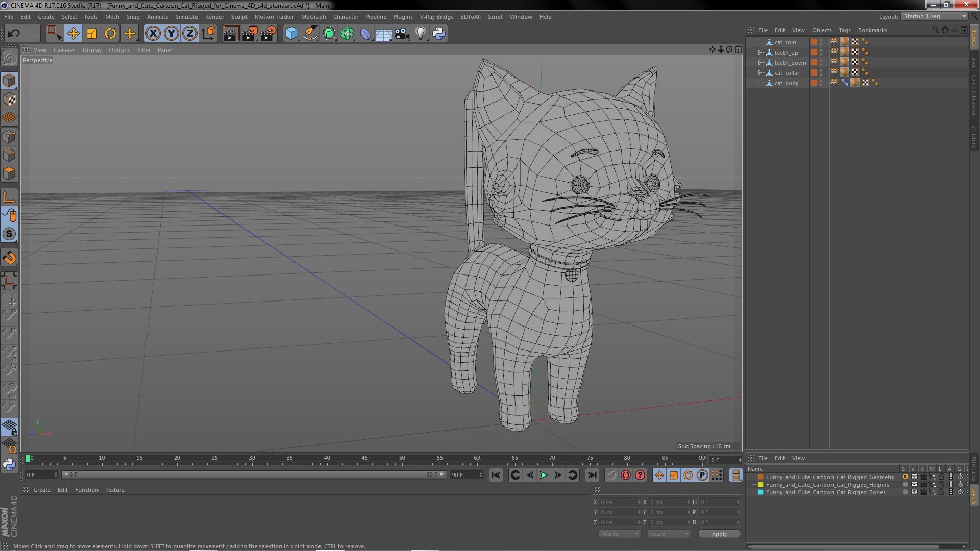Open Edit Render Settings icon

(x=268, y=34)
